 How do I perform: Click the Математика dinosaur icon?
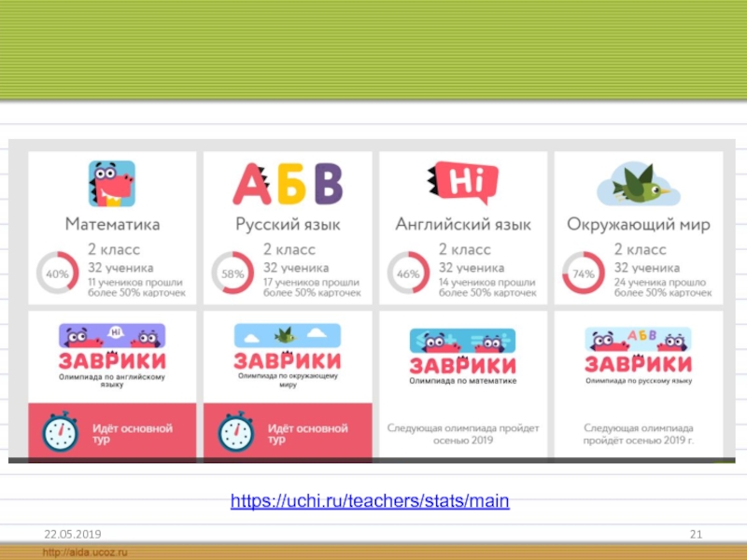coord(112,184)
